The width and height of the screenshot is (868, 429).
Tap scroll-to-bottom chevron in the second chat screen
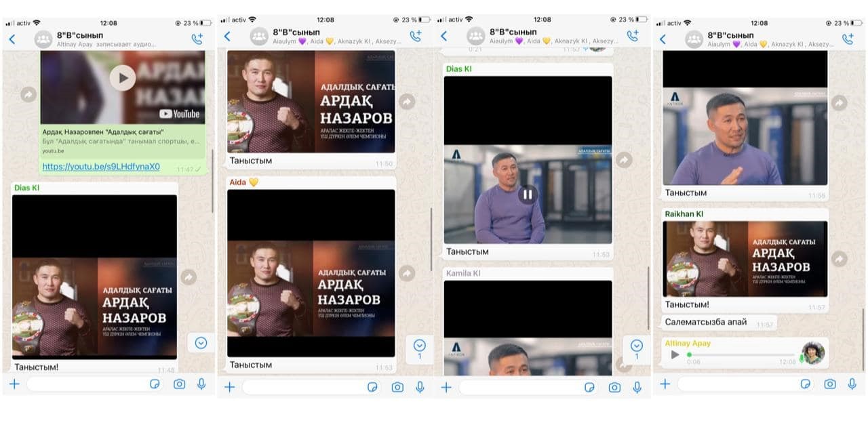[x=419, y=345]
